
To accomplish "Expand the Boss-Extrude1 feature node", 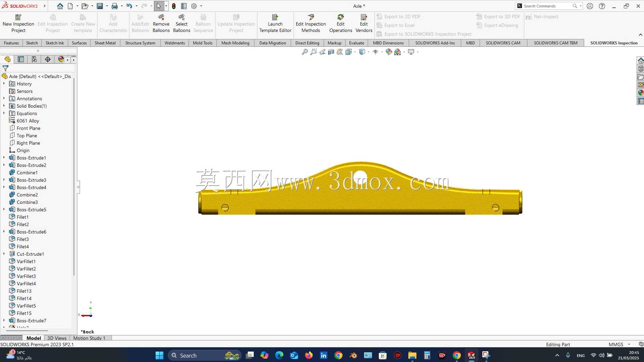I will 4,157.
